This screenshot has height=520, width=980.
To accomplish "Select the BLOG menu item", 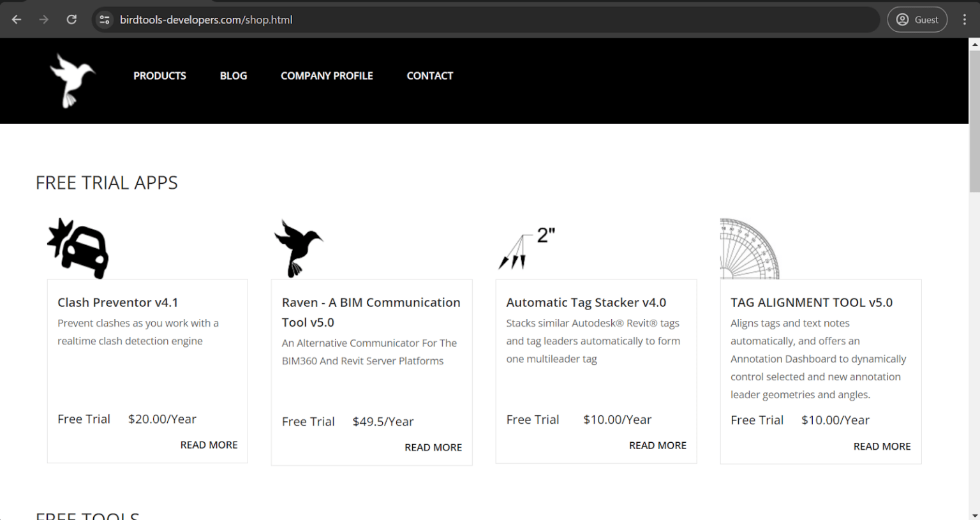I will tap(233, 75).
